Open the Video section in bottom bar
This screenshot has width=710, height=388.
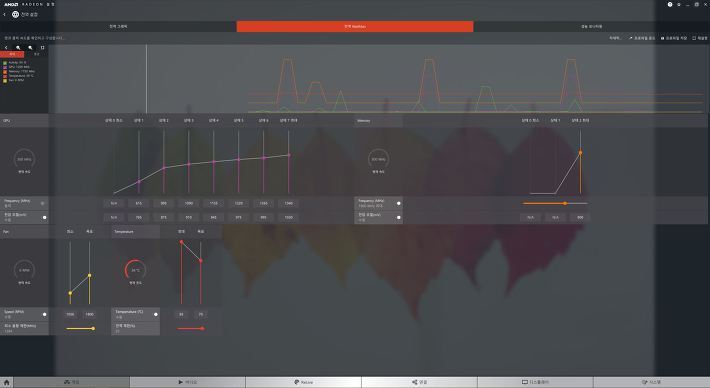pyautogui.click(x=187, y=382)
